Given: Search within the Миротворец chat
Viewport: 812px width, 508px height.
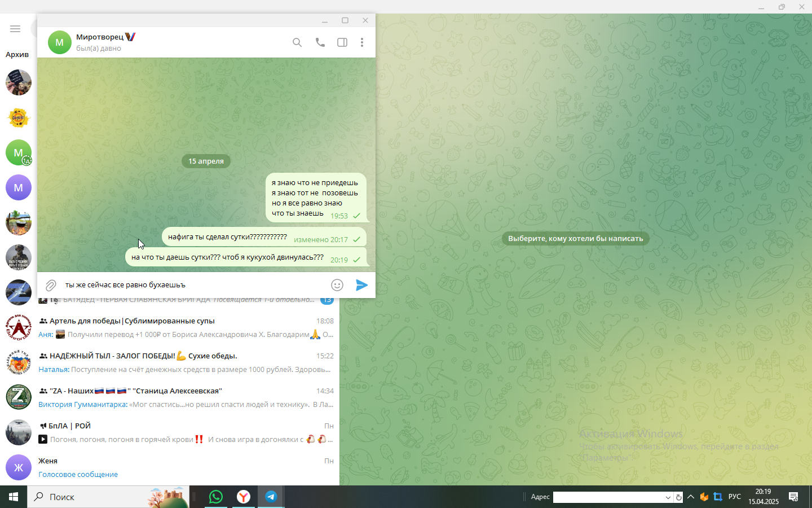Looking at the screenshot, I should tap(297, 42).
